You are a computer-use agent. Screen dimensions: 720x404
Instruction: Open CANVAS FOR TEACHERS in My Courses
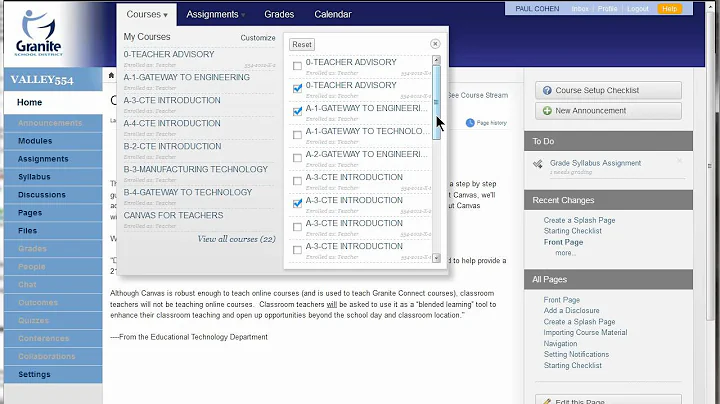[173, 215]
